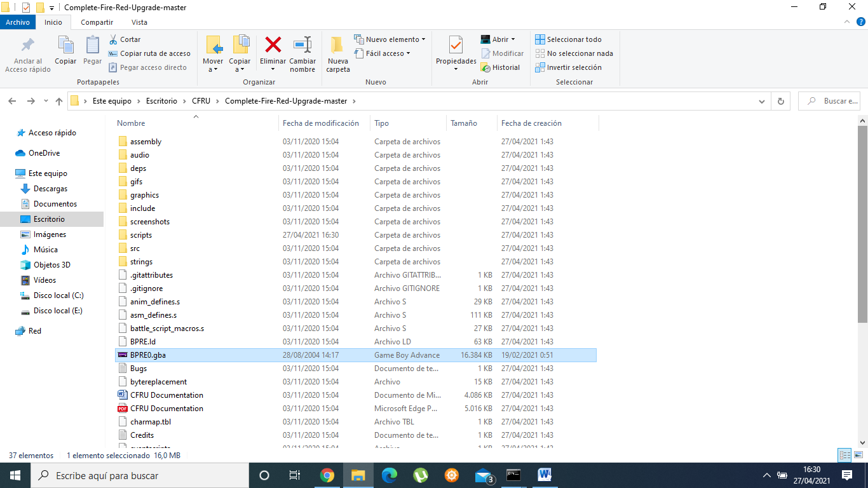The height and width of the screenshot is (488, 868).
Task: Click Anclar al Acceso rápido pin icon
Action: click(28, 46)
